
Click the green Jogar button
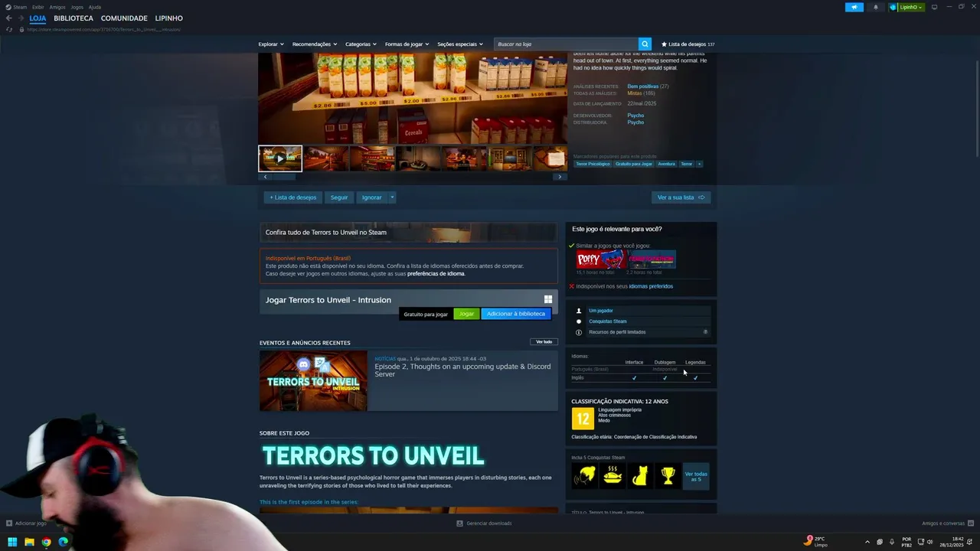[x=467, y=314]
